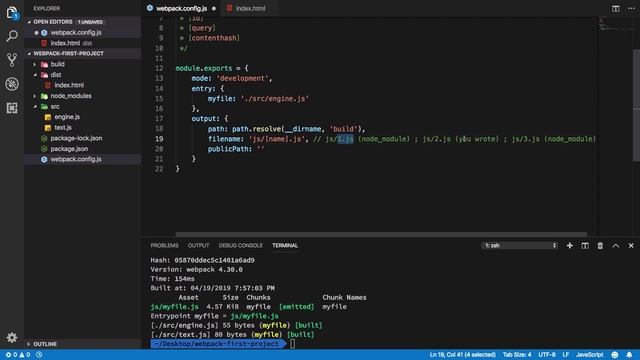Click the 'development' string on line 13
640x360 pixels.
click(242, 78)
